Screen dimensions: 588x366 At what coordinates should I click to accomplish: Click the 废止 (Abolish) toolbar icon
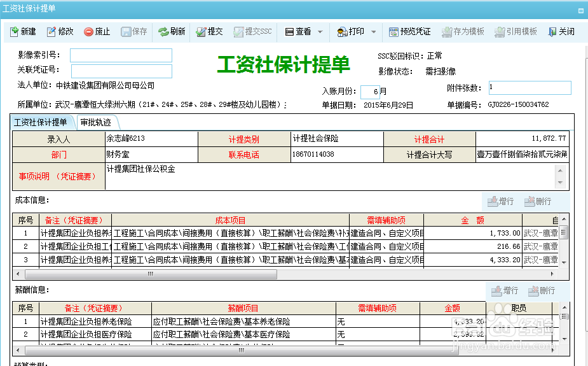88,32
